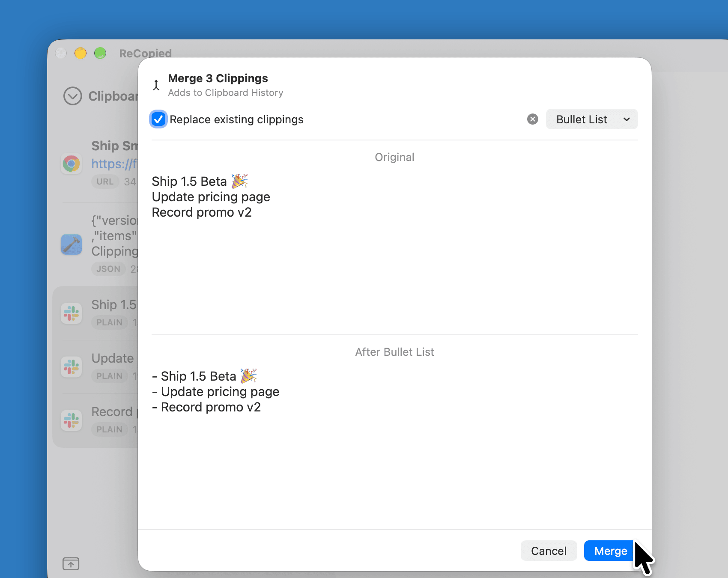Click the Slack icon beside the Ship 1.5 clipping

pyautogui.click(x=72, y=313)
